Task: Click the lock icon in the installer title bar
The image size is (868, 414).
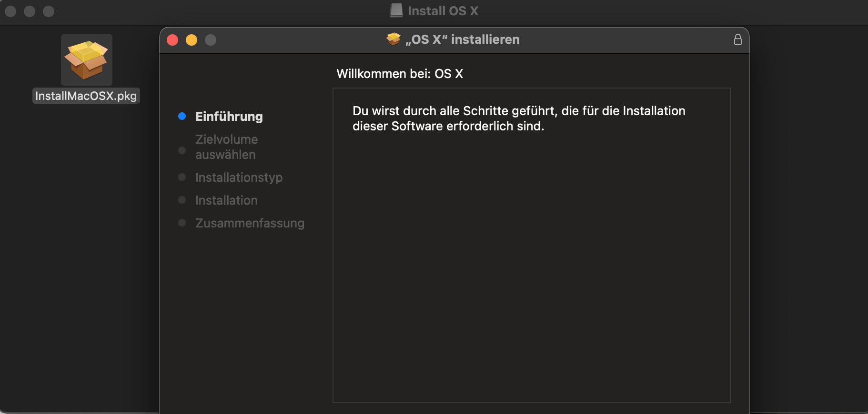Action: [x=737, y=39]
